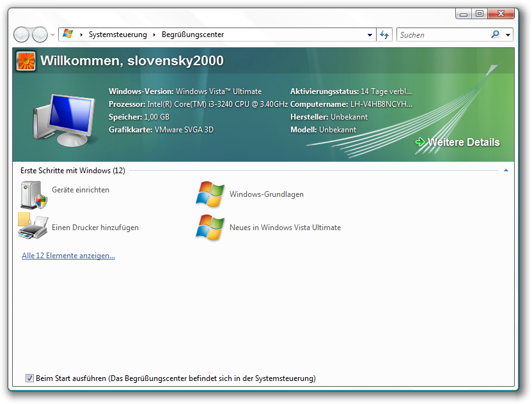
Task: Open search options dropdown arrow
Action: pos(508,35)
